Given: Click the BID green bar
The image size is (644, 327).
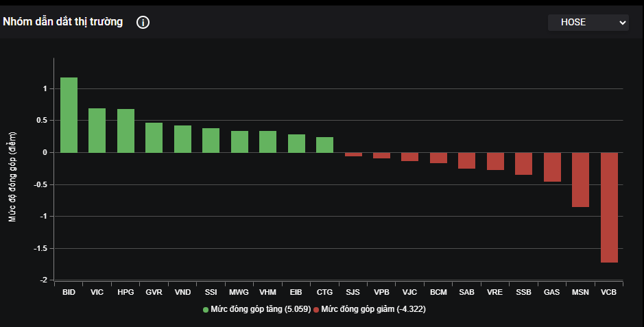Looking at the screenshot, I should [69, 115].
